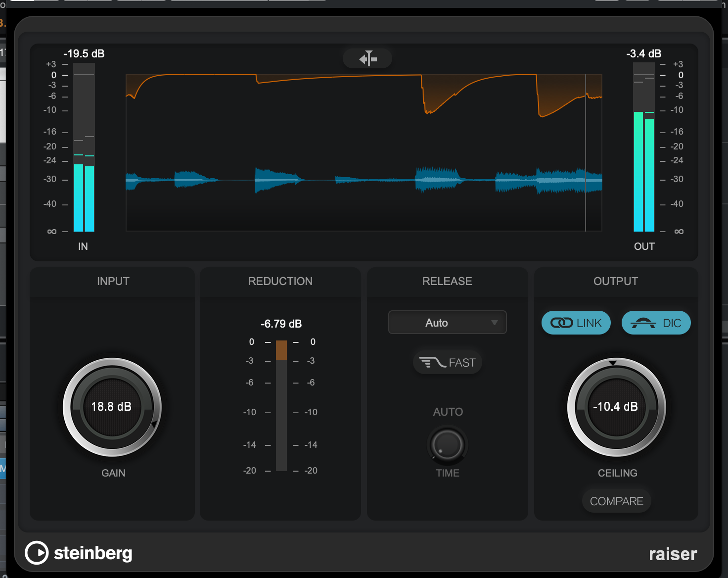The width and height of the screenshot is (728, 578).
Task: Click the Steinberg logo
Action: click(x=79, y=553)
